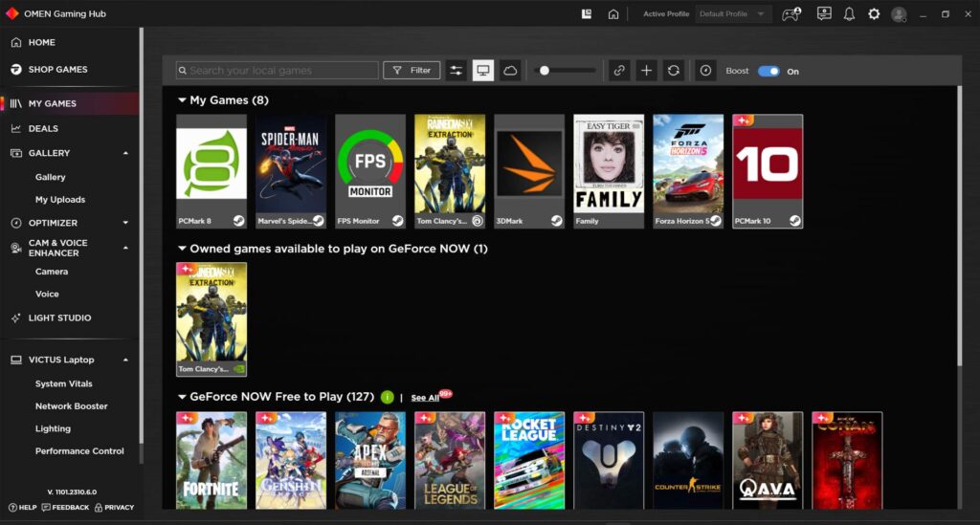Select the PCMark 10 tile
This screenshot has height=525, width=980.
768,171
